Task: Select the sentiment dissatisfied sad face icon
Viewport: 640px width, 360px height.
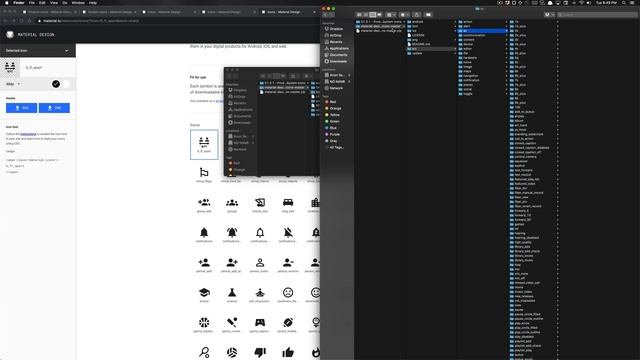Action: pyautogui.click(x=288, y=292)
